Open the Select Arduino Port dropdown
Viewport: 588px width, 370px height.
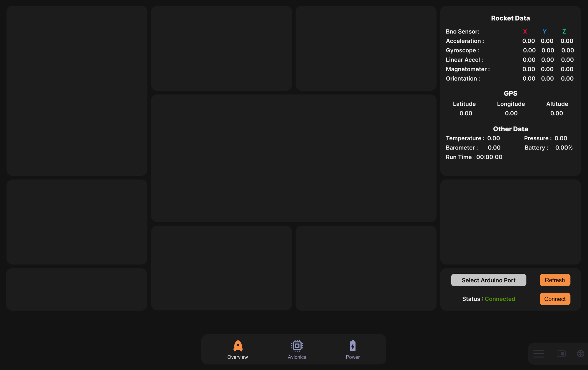[x=489, y=280]
